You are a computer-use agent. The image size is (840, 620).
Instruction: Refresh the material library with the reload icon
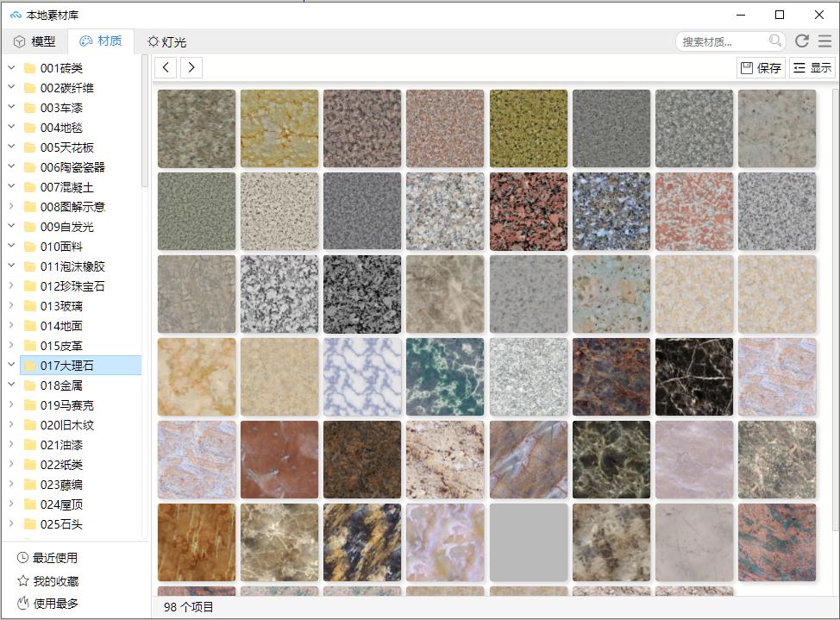click(x=801, y=40)
